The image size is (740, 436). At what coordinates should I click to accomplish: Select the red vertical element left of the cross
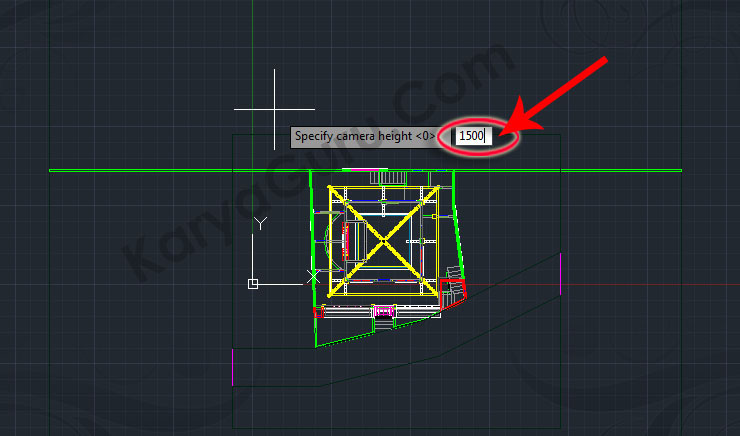pyautogui.click(x=346, y=241)
